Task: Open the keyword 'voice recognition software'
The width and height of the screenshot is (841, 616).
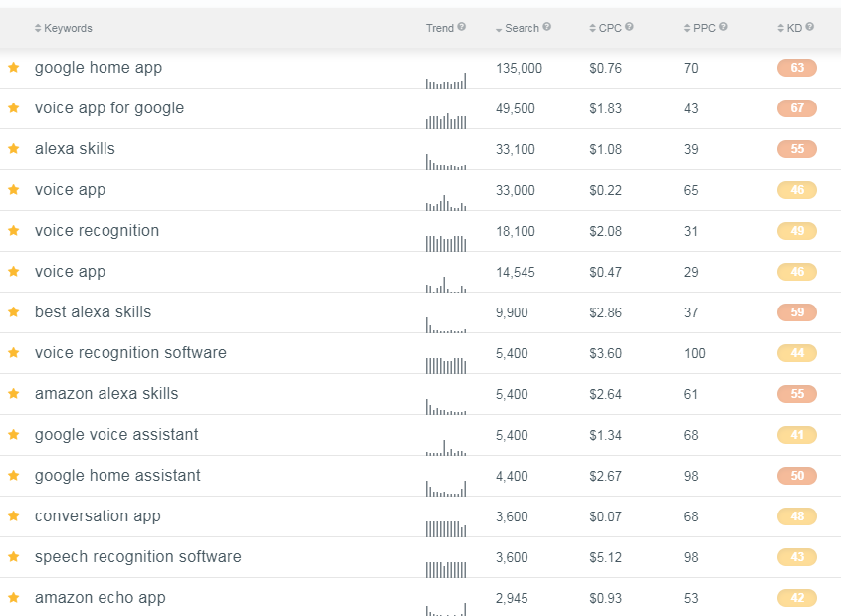Action: pos(130,353)
